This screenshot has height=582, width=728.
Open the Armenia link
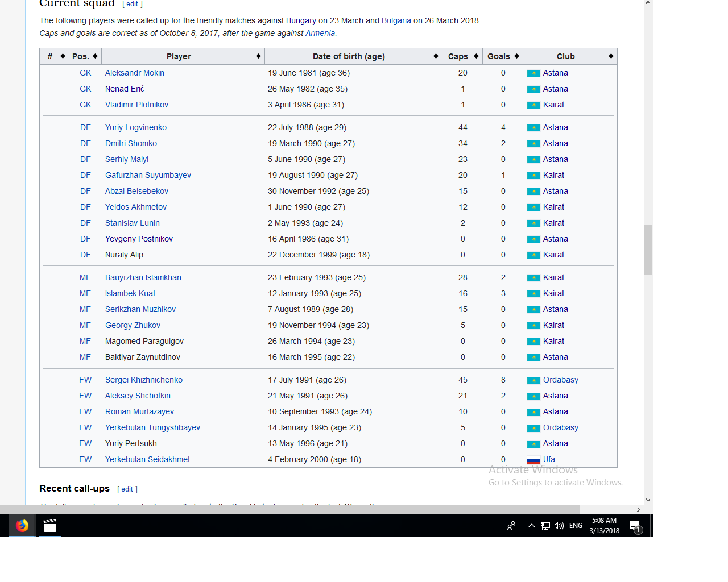(320, 33)
